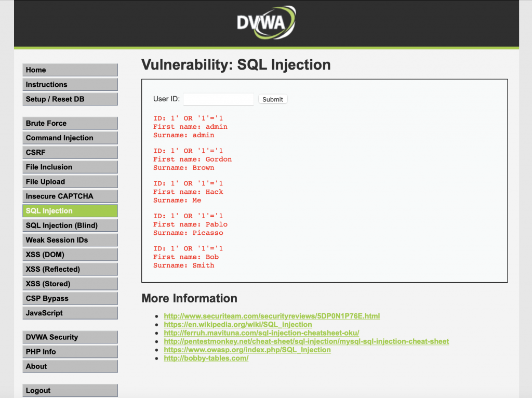Open pentestmonkey MySQL cheat sheet link
Screen dimensions: 532x398
coord(307,341)
